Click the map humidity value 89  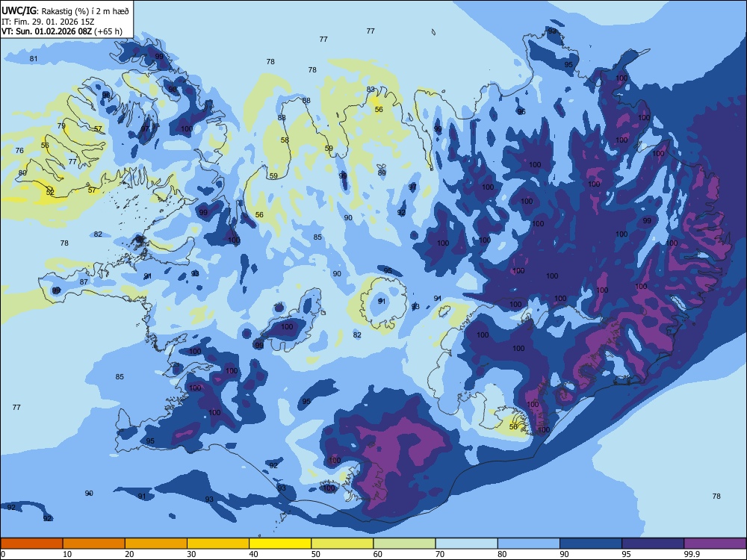click(382, 173)
